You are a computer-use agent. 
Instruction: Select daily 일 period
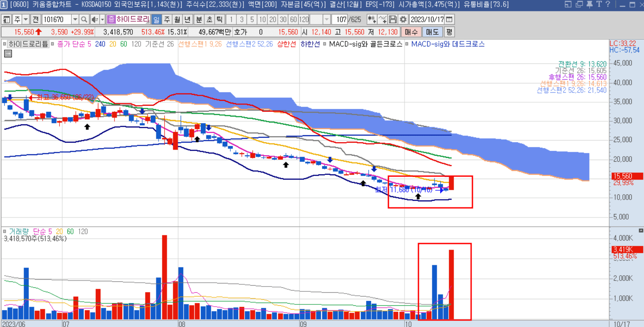[156, 20]
